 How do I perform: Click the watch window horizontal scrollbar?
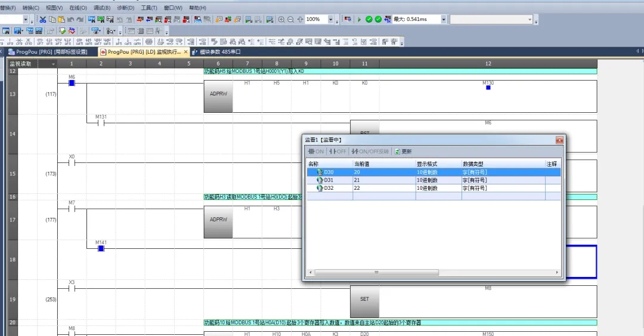[376, 272]
